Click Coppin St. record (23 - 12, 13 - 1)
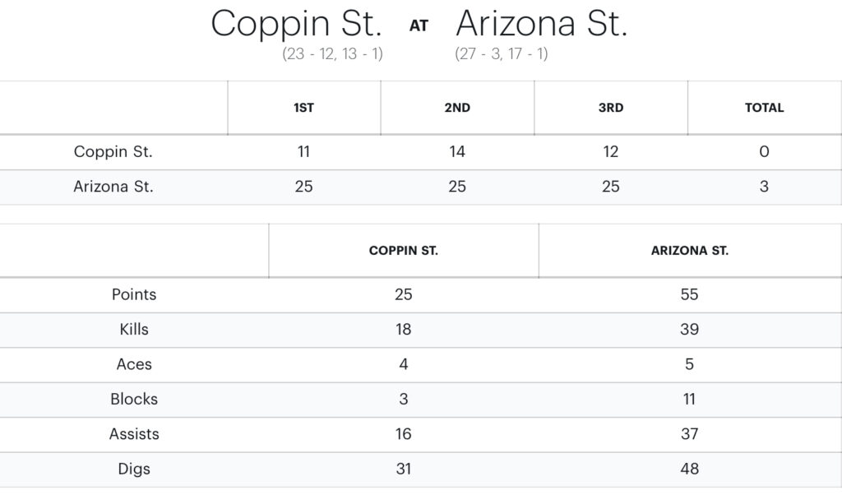 pyautogui.click(x=332, y=54)
